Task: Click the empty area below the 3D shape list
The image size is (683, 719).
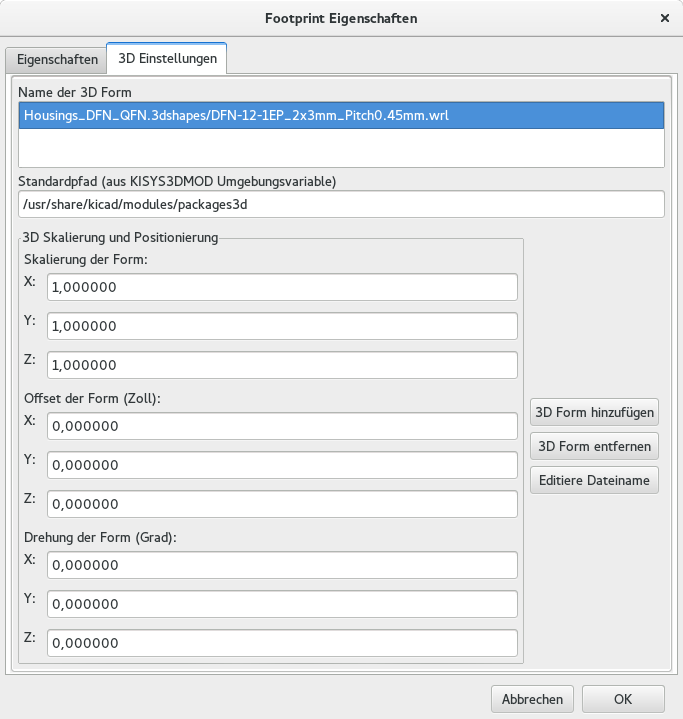Action: (341, 148)
